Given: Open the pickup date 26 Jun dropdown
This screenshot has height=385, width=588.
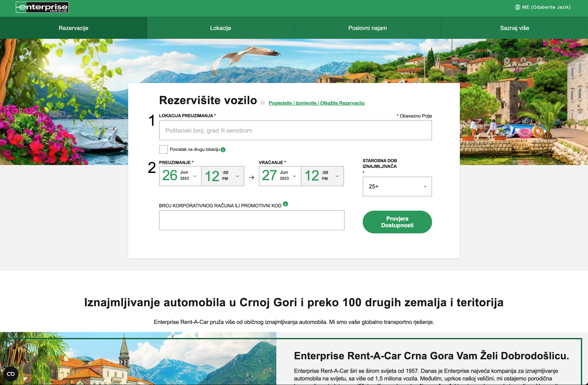Looking at the screenshot, I should click(x=180, y=176).
